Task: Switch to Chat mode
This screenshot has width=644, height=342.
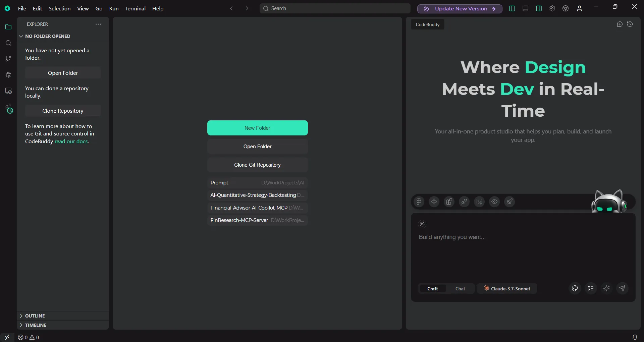Action: click(x=460, y=289)
